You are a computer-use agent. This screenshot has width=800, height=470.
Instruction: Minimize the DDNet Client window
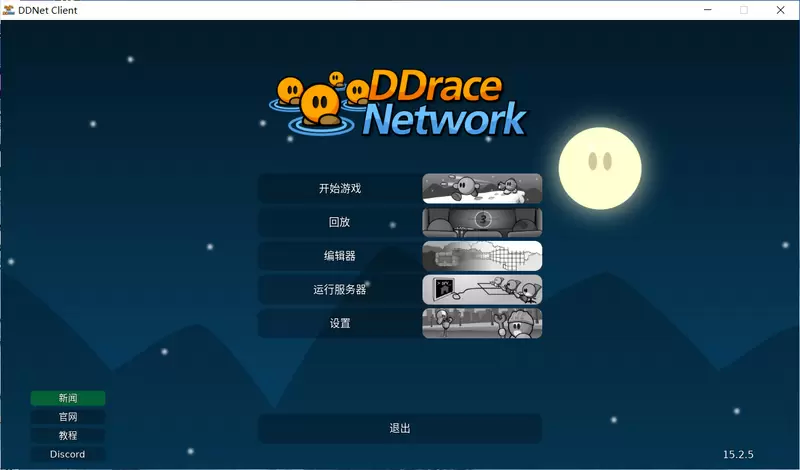coord(708,10)
